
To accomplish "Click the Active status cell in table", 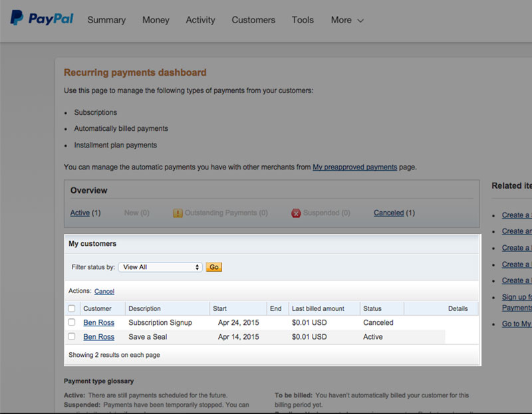I will [373, 337].
